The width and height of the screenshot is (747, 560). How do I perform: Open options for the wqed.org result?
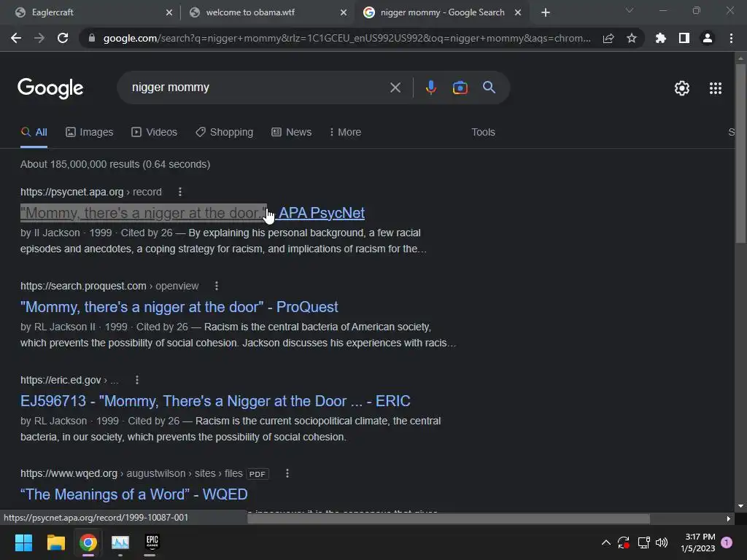pyautogui.click(x=287, y=473)
